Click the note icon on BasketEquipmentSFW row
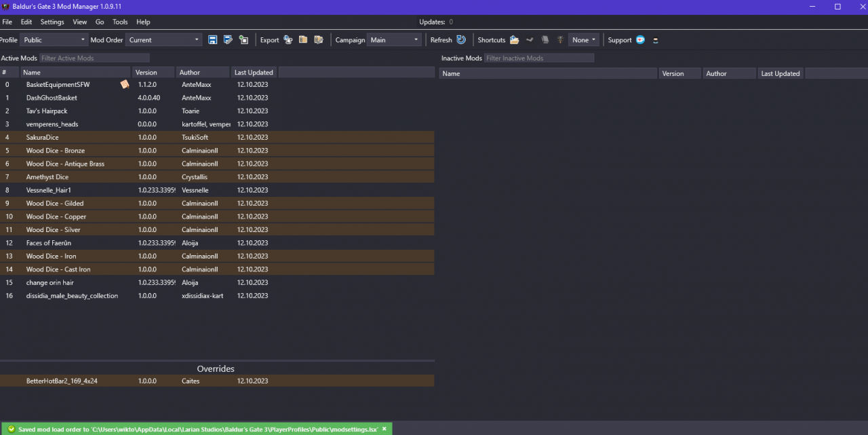 pos(125,84)
